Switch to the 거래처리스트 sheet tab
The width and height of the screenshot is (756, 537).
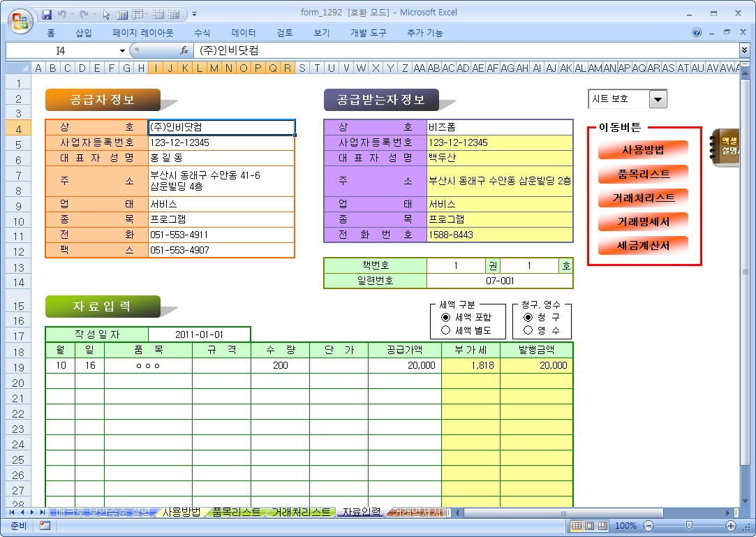pos(301,512)
